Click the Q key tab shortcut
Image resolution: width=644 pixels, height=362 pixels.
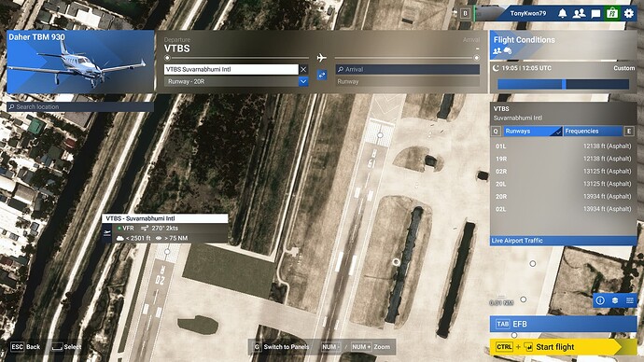[496, 132]
